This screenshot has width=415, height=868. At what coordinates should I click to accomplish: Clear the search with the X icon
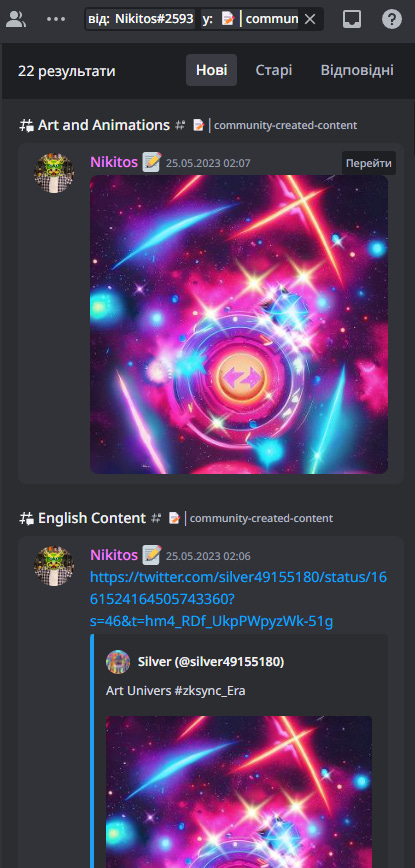click(x=310, y=19)
